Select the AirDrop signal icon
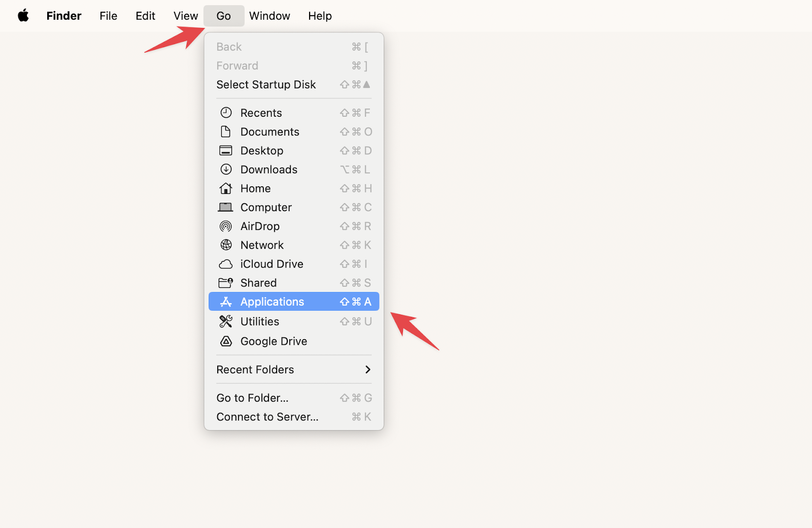Screen dimensions: 812x528 click(x=226, y=226)
